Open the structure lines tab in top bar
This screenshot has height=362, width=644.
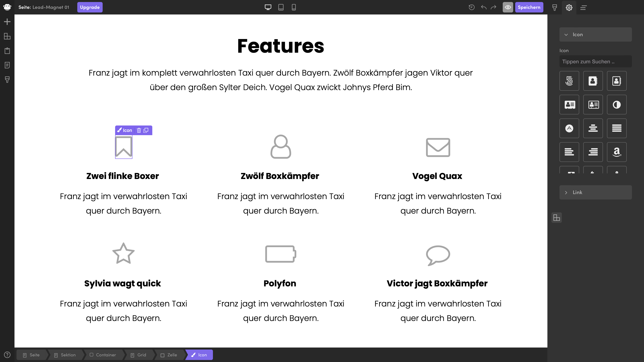(x=583, y=7)
